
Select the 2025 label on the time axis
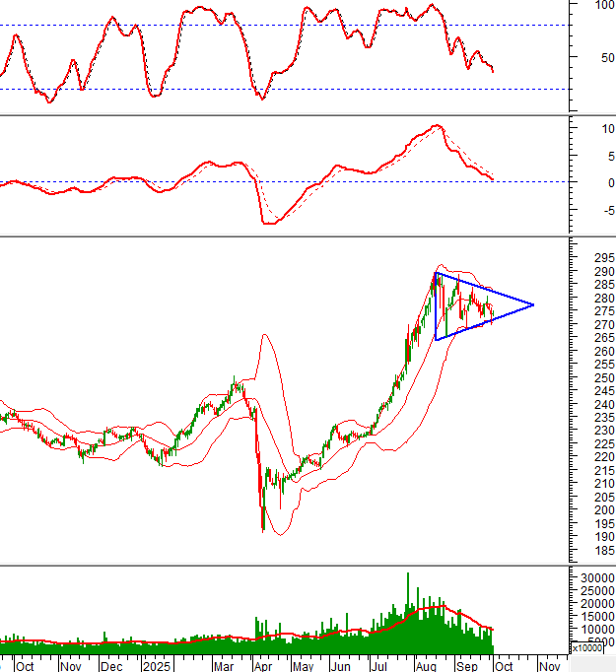pos(154,665)
